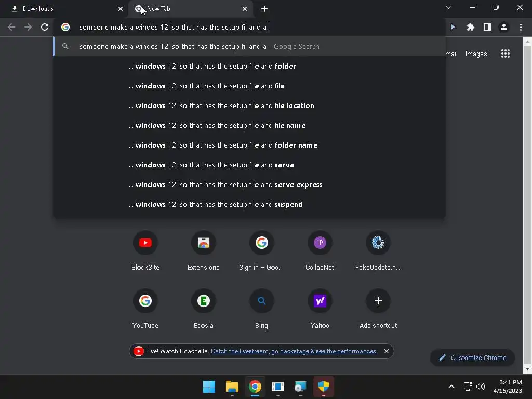The height and width of the screenshot is (399, 532).
Task: Open the Sign in – Google shortcut
Action: (x=262, y=251)
